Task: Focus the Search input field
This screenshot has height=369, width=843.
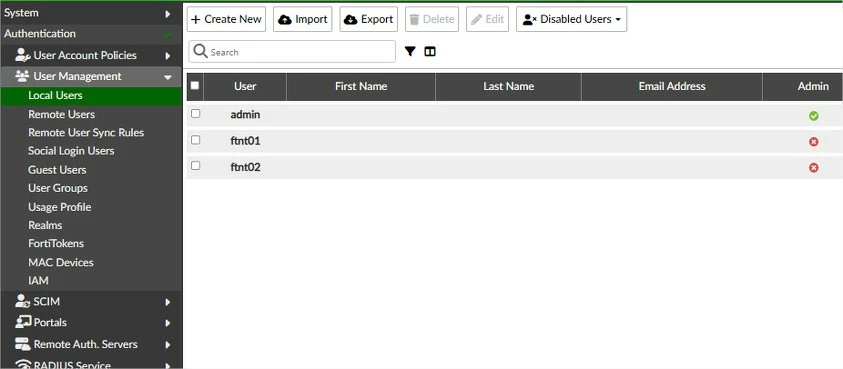Action: pos(292,52)
